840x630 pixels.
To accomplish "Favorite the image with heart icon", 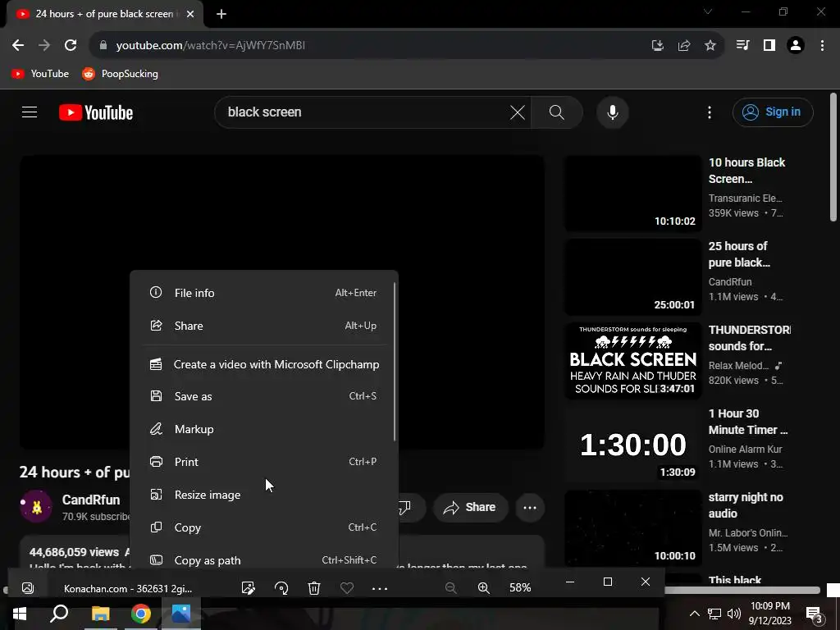I will tap(347, 588).
